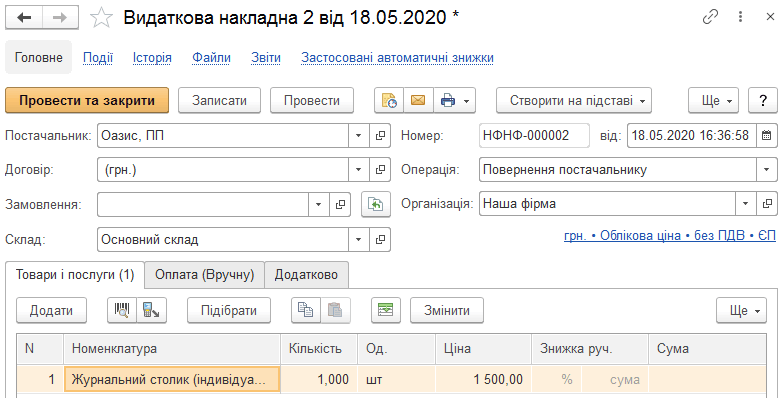
Task: Click the Номенклатура column header
Action: pyautogui.click(x=172, y=349)
